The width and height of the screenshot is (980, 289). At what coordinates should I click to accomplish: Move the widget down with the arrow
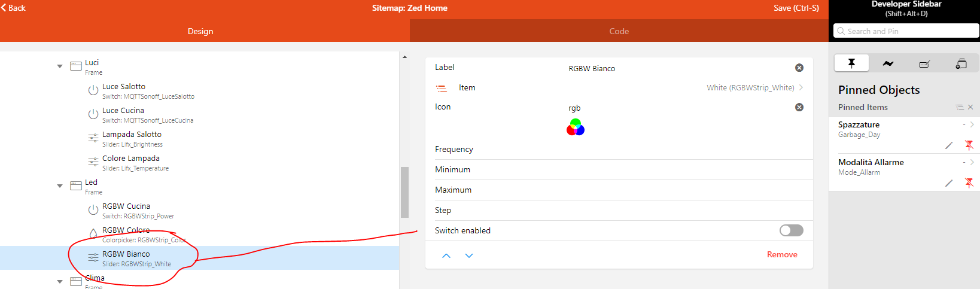[x=469, y=255]
